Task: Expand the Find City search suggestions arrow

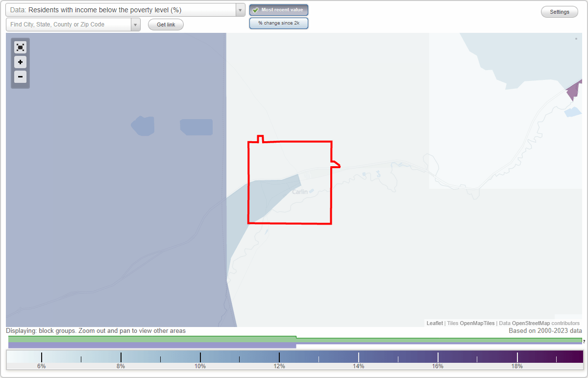Action: pyautogui.click(x=135, y=24)
